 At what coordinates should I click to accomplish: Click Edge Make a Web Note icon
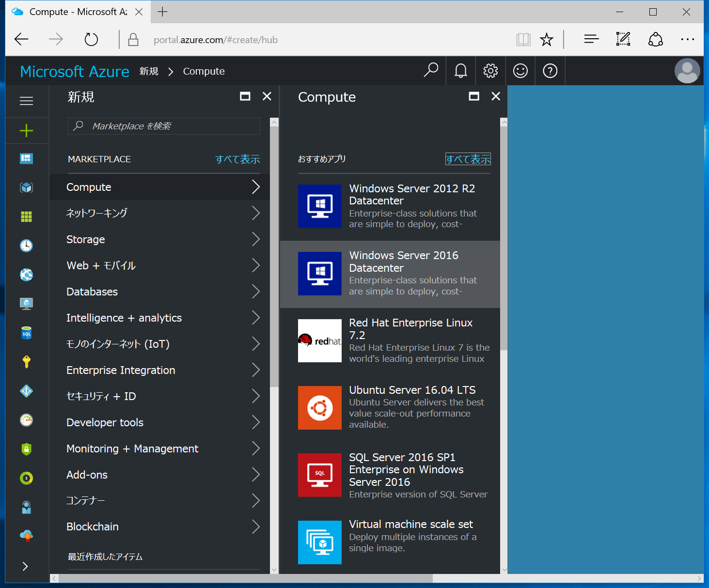coord(623,39)
